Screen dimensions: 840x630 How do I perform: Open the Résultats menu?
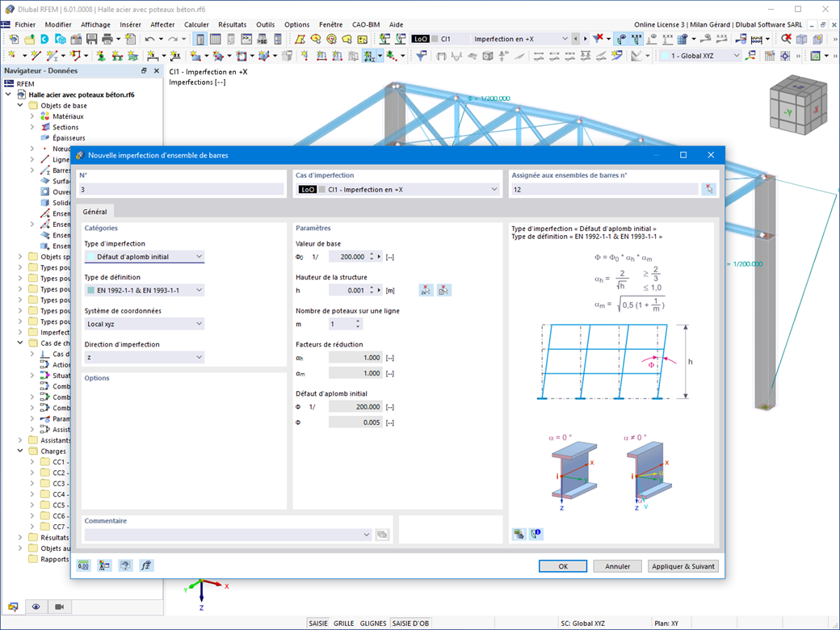[232, 25]
